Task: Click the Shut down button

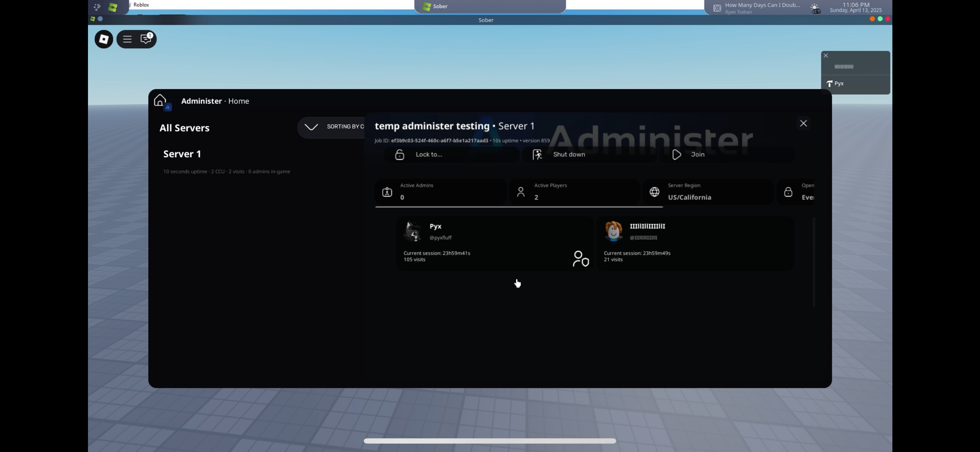Action: pos(589,155)
